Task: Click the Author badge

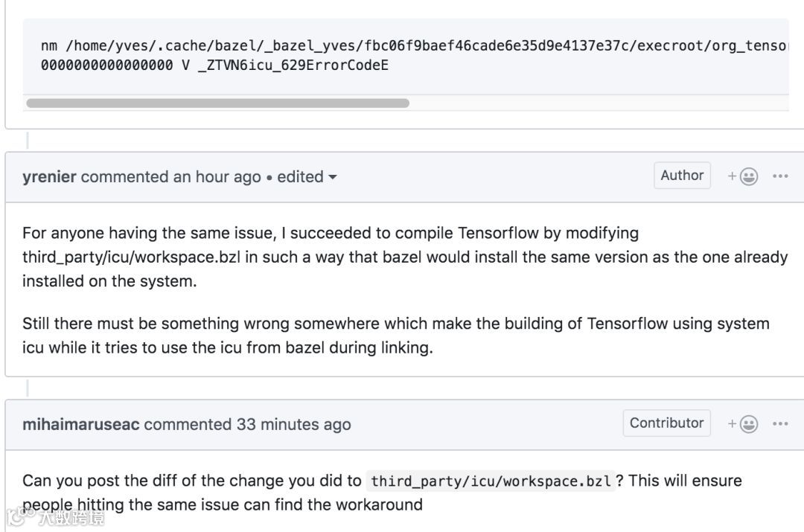Action: (682, 176)
